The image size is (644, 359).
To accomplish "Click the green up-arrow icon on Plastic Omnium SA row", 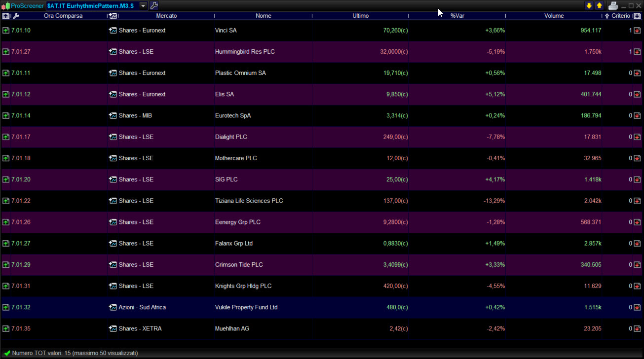I will pyautogui.click(x=6, y=73).
